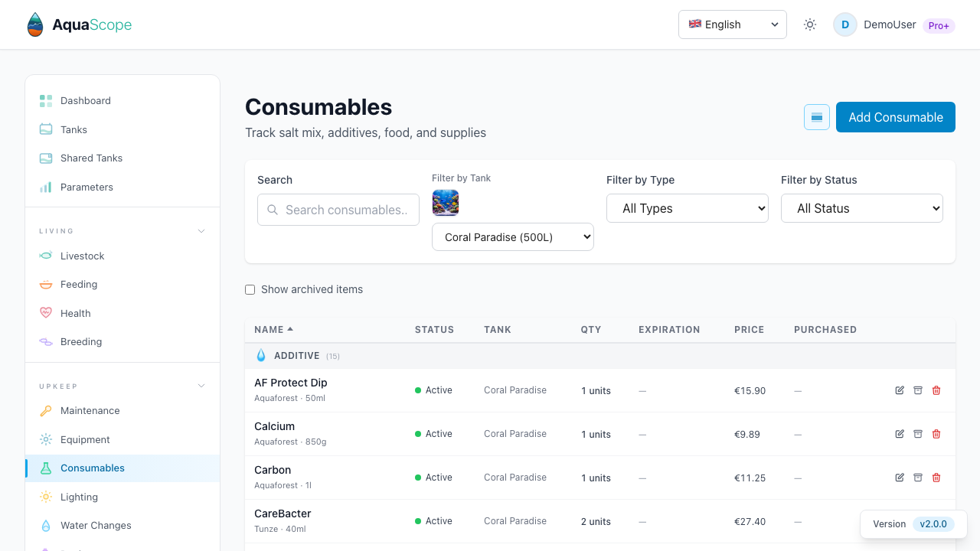Open CareBacter consumable details
Viewport: 980px width, 551px height.
click(283, 514)
